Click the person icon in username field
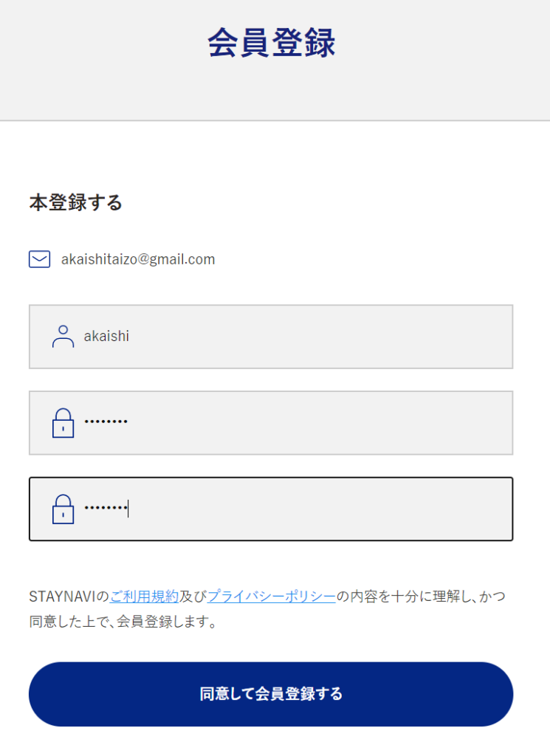 (63, 337)
